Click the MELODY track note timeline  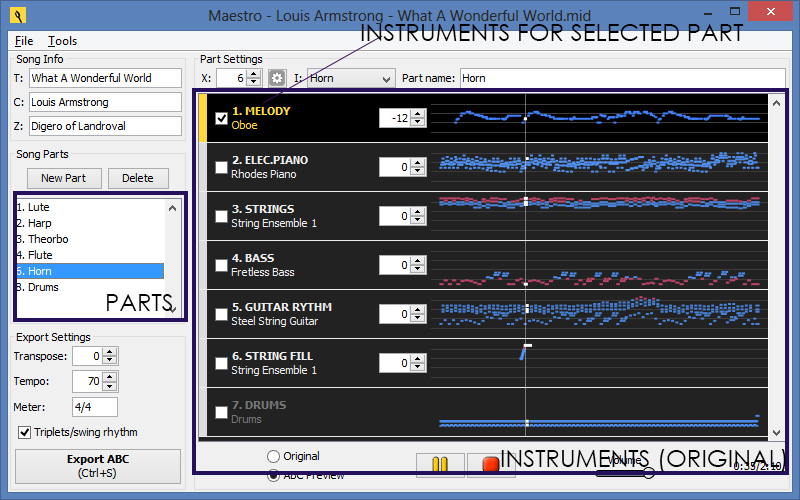click(599, 118)
